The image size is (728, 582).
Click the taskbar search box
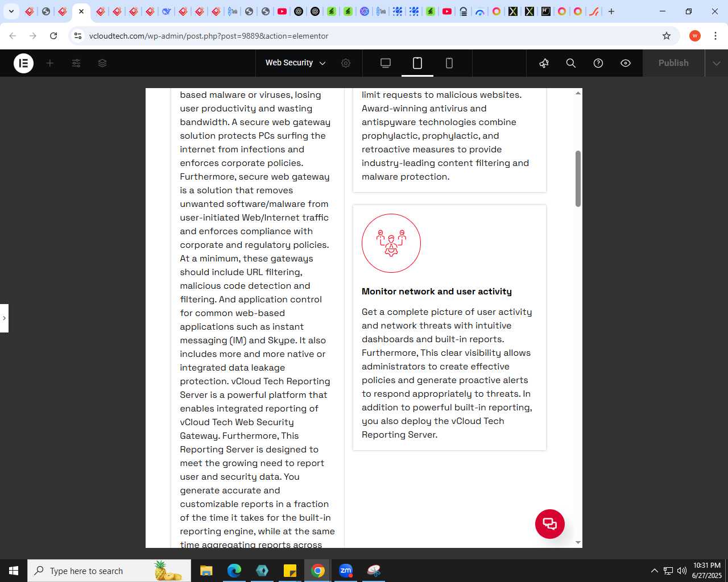(109, 571)
